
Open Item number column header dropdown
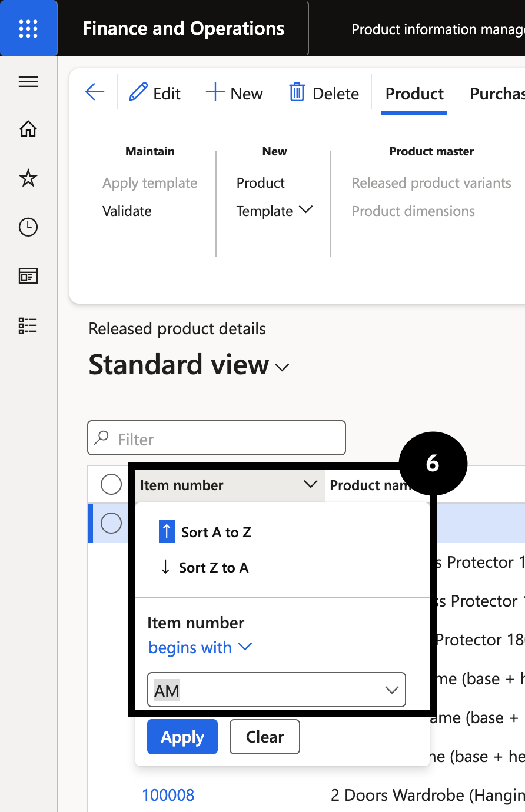pos(311,485)
